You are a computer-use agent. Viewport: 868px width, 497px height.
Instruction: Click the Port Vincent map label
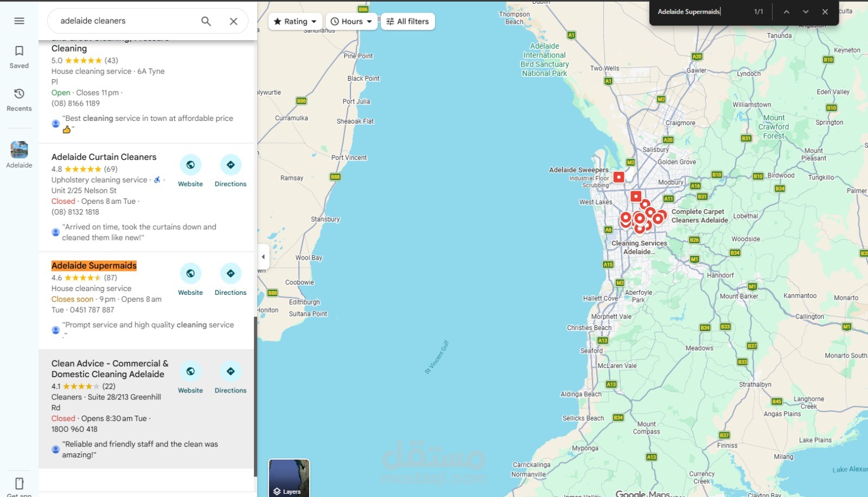pos(349,158)
